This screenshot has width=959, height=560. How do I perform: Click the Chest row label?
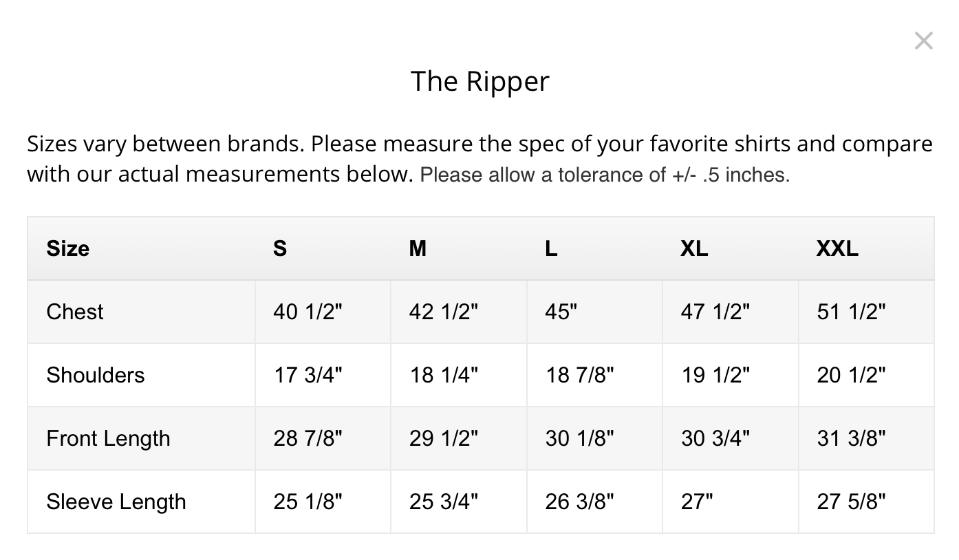(75, 312)
